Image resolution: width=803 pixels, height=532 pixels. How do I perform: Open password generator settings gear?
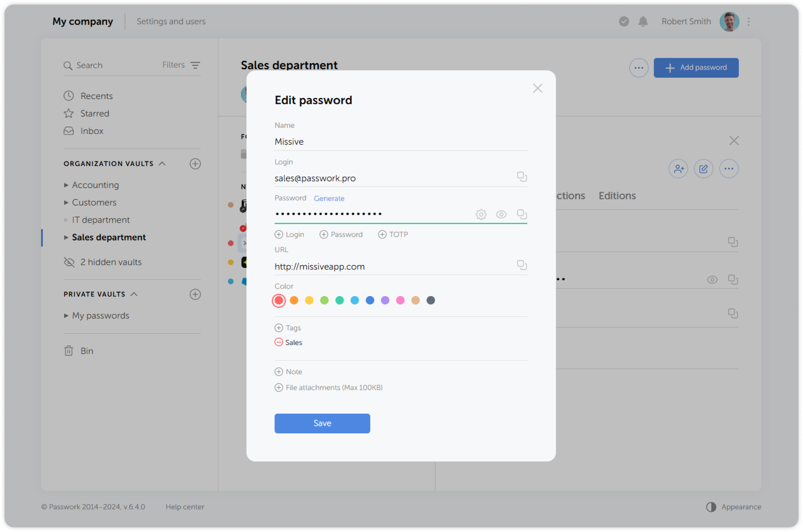(481, 214)
